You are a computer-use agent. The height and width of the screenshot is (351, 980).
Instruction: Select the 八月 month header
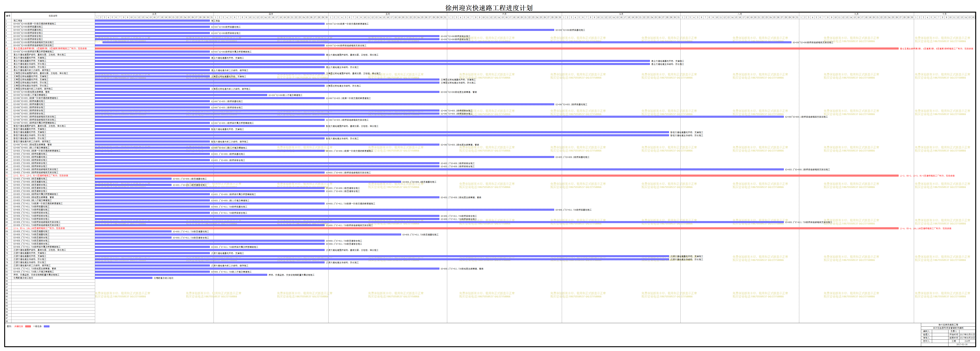[740, 14]
